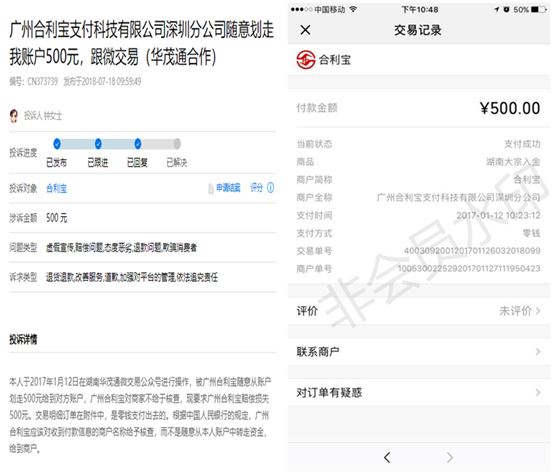Click the complaint number CN373739

(42, 81)
